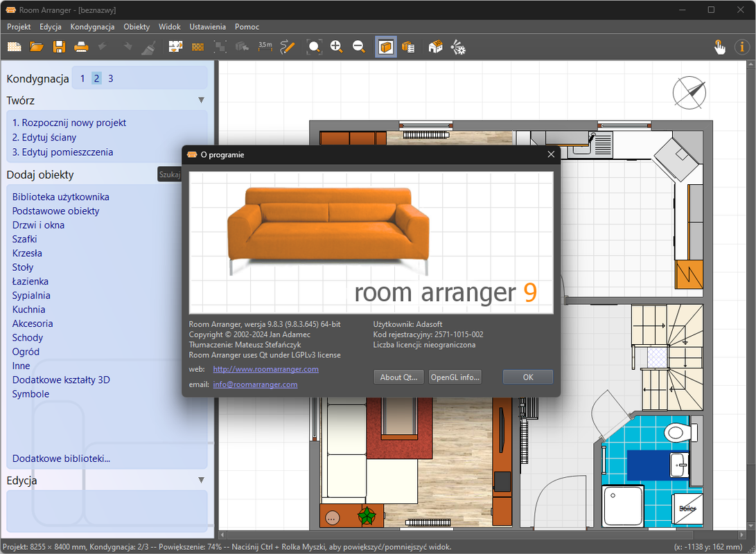Open the Krzesła category
Screen dimensions: 756x554
(27, 253)
